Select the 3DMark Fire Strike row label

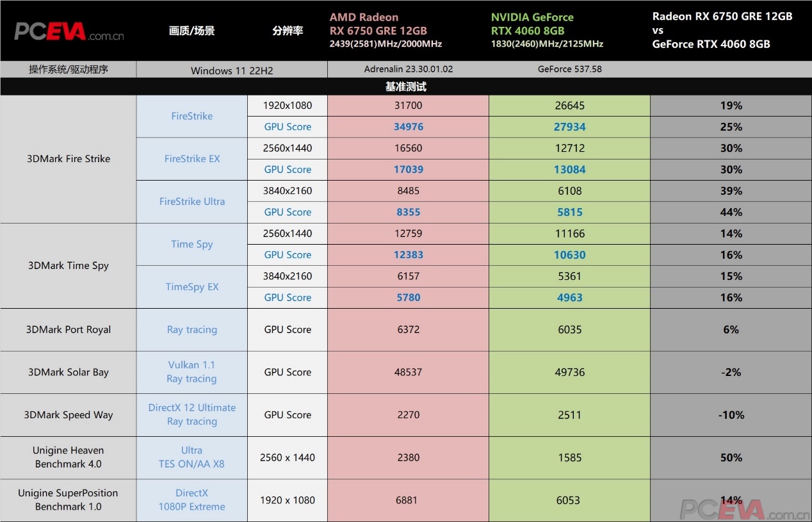coord(69,159)
